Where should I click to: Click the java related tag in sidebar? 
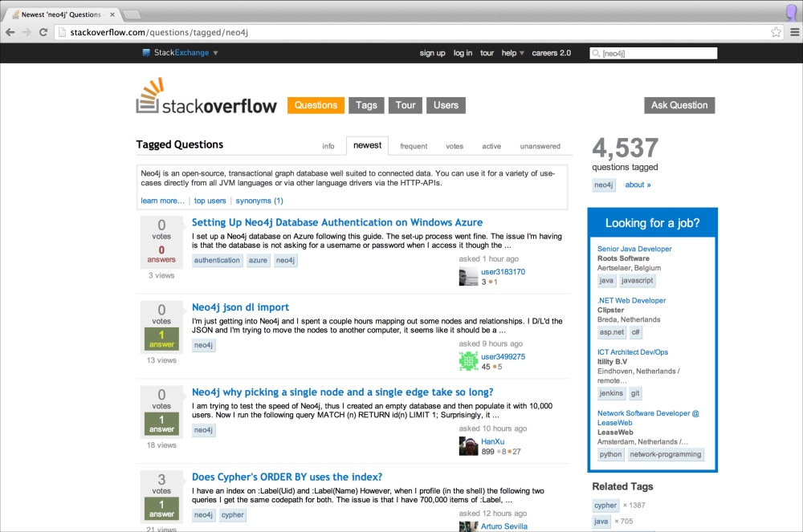pos(601,522)
